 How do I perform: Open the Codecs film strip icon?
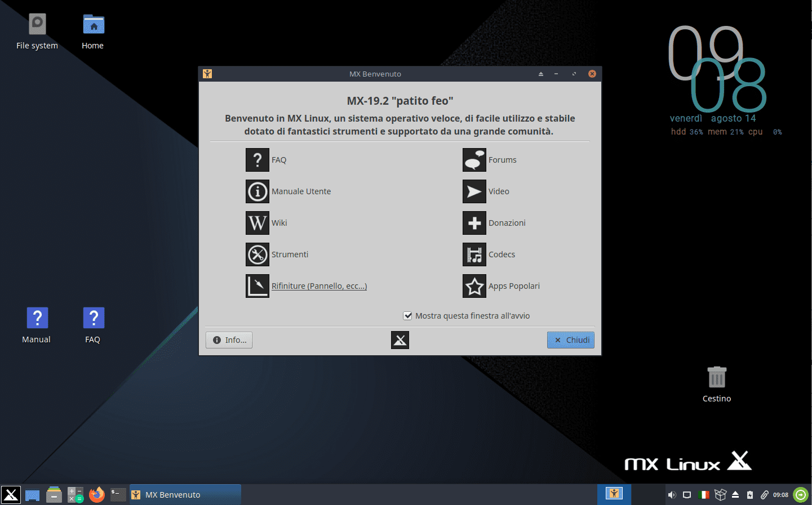(x=474, y=254)
